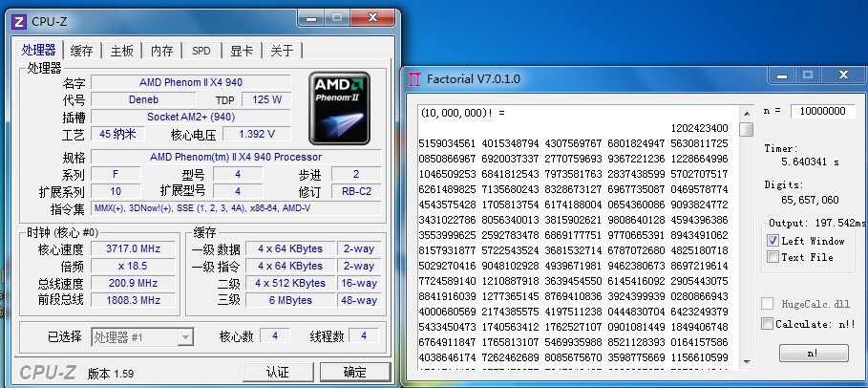Click the 45 纳米 process value
This screenshot has height=388, width=868.
click(x=117, y=134)
